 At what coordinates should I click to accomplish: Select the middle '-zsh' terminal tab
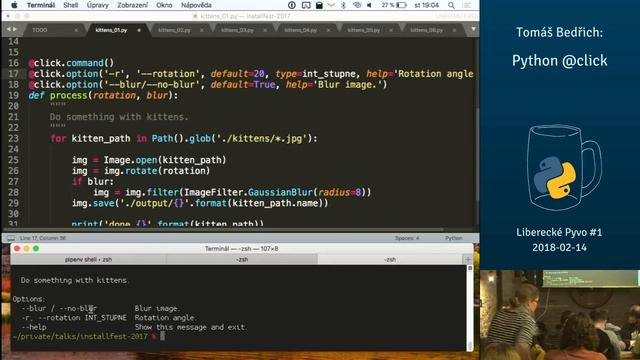pos(242,260)
